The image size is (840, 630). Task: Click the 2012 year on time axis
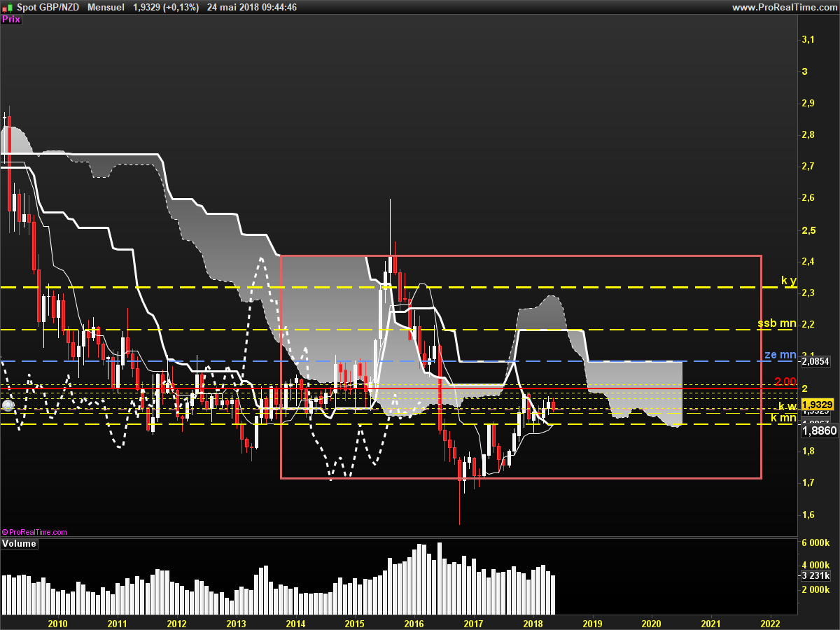click(x=176, y=623)
